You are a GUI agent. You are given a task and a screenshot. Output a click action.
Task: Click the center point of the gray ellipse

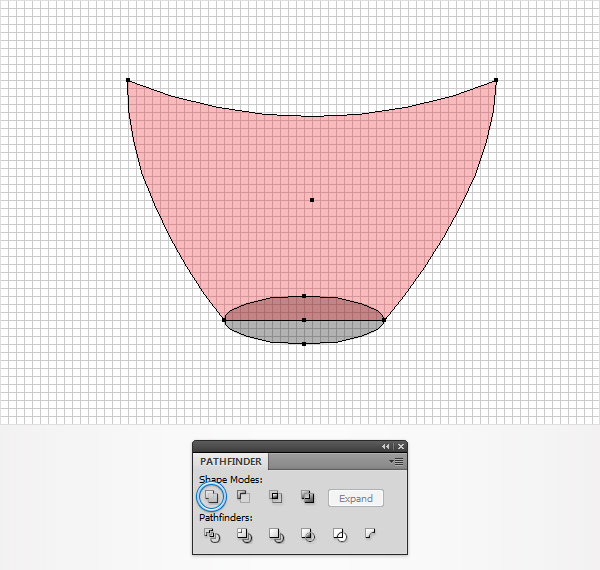(x=304, y=320)
